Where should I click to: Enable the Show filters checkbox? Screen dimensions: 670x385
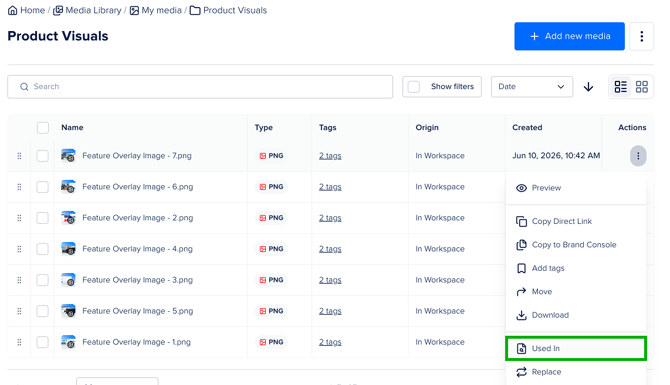pos(414,87)
